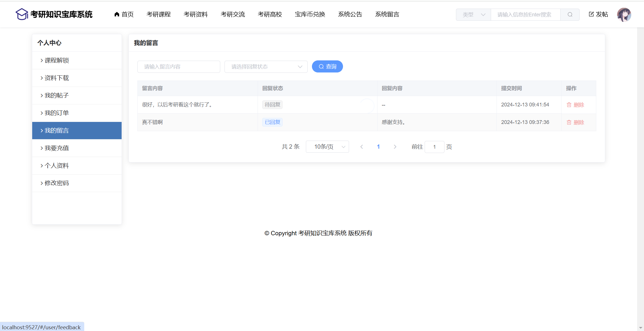
Task: Open the 考研课程 nav menu item
Action: pyautogui.click(x=159, y=14)
